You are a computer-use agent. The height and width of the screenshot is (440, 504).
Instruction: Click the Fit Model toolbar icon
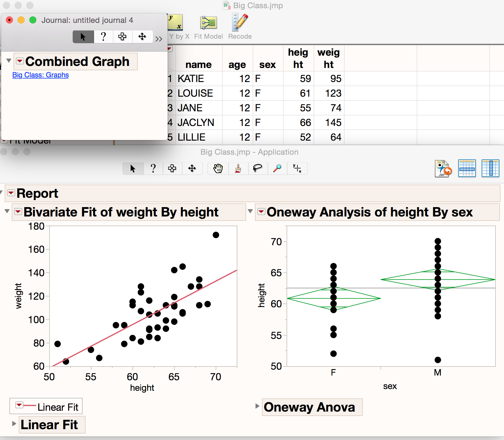coord(208,23)
